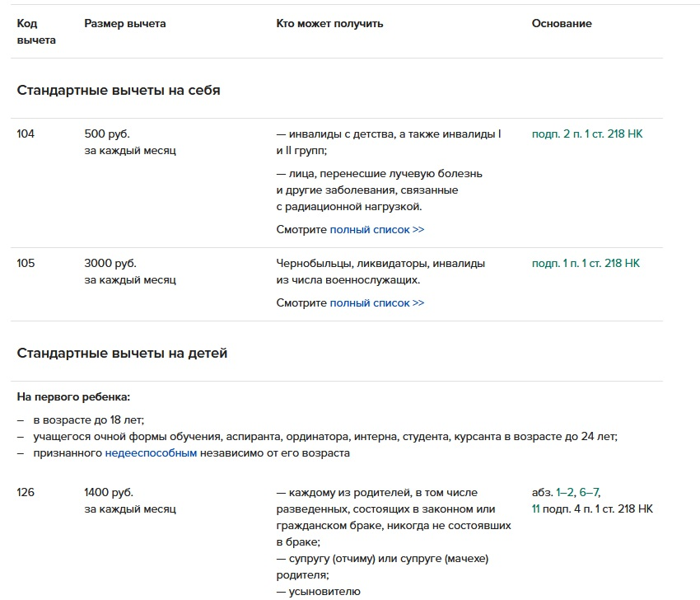700x600 pixels.
Task: Open link 'подп. 2 п. 1 ст. 218 НК'
Action: coord(586,134)
